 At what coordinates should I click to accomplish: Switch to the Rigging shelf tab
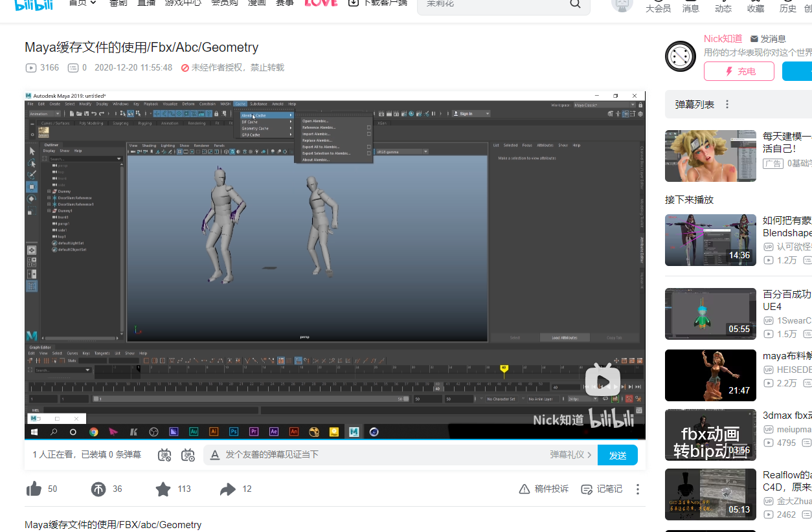coord(144,123)
